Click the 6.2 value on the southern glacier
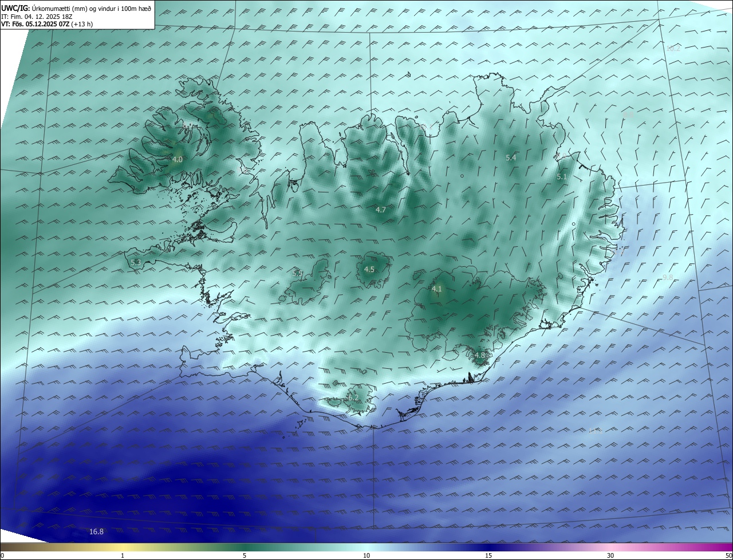This screenshot has width=733, height=560. (353, 397)
